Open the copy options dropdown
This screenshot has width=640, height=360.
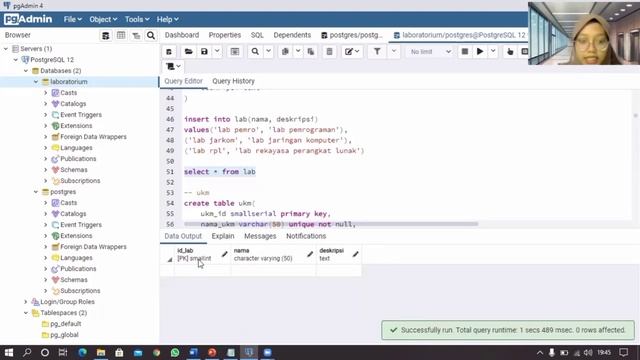[x=298, y=52]
